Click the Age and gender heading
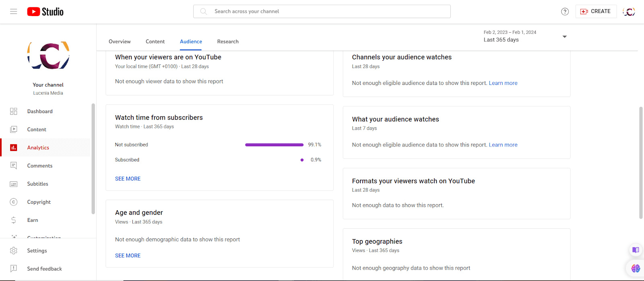This screenshot has height=281, width=644. tap(139, 213)
